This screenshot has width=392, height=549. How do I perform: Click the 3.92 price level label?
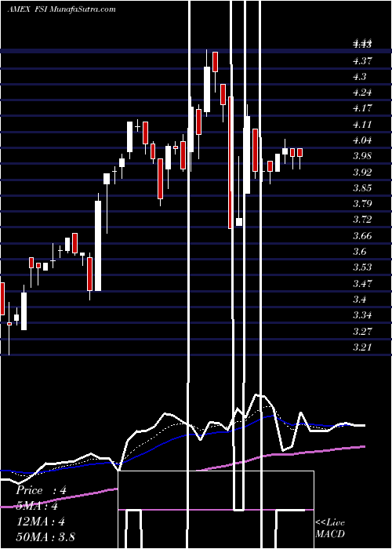362,173
